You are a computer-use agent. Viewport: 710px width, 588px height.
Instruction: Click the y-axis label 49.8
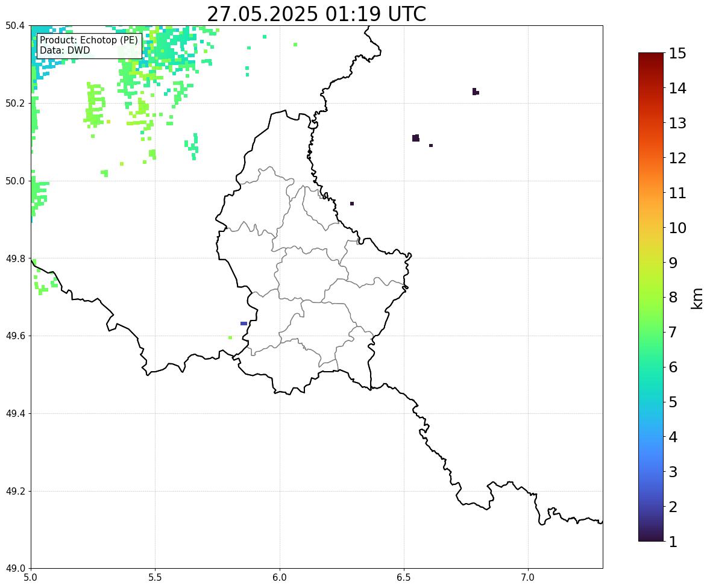tap(14, 258)
